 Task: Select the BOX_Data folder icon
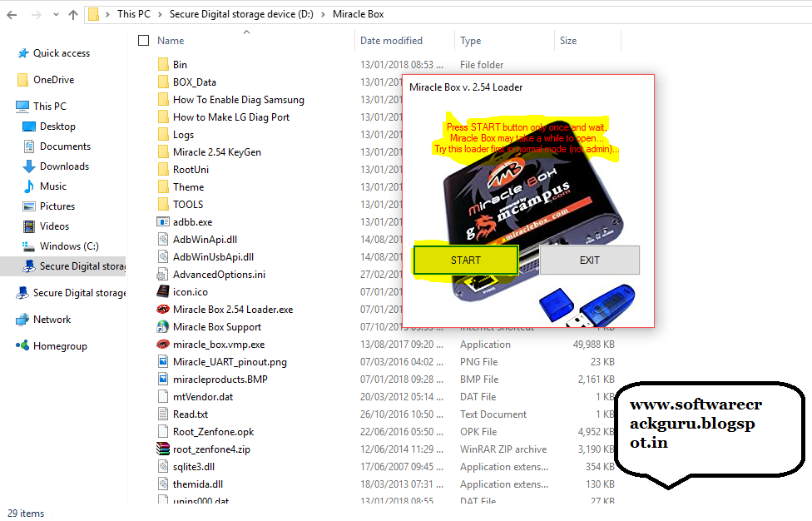pyautogui.click(x=163, y=82)
